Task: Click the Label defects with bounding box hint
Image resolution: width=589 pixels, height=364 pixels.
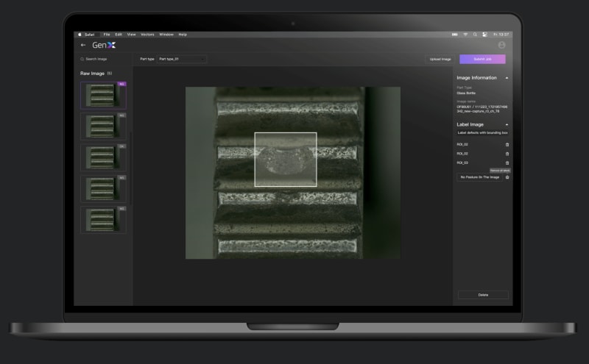Action: [x=483, y=133]
